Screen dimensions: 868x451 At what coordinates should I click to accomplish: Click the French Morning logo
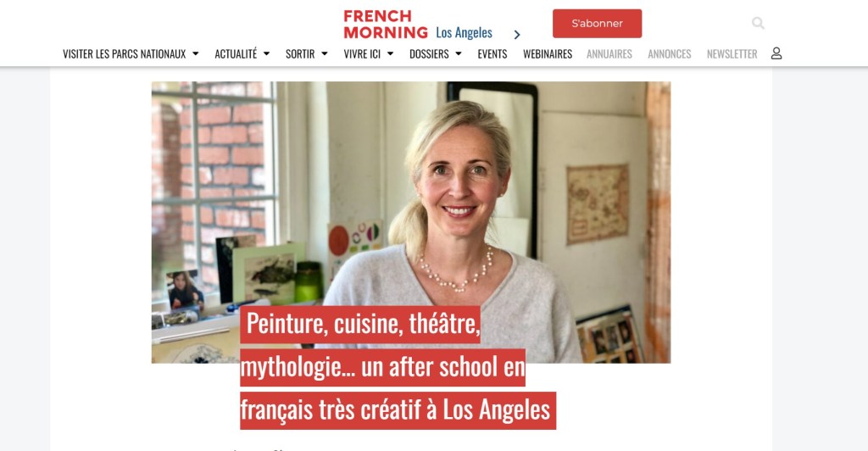pos(386,25)
